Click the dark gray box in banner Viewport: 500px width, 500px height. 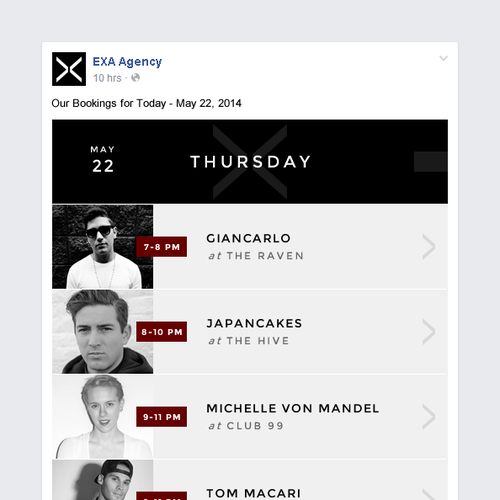coord(431,162)
